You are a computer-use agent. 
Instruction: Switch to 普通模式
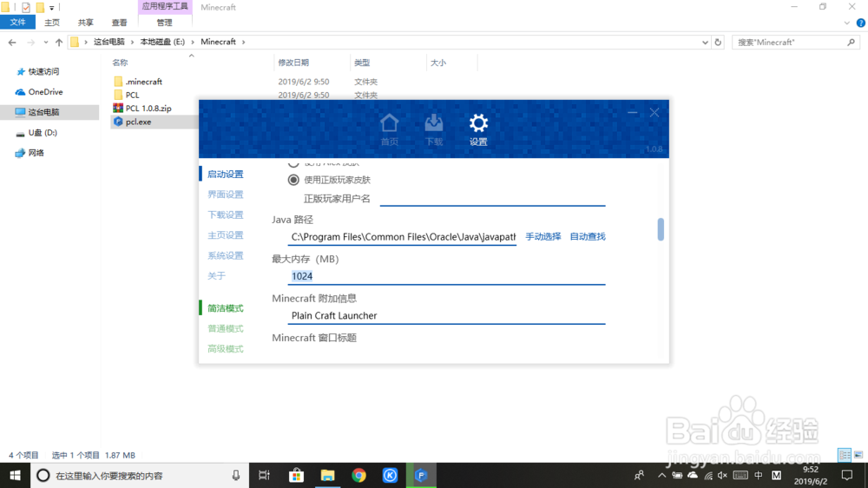[x=226, y=328]
